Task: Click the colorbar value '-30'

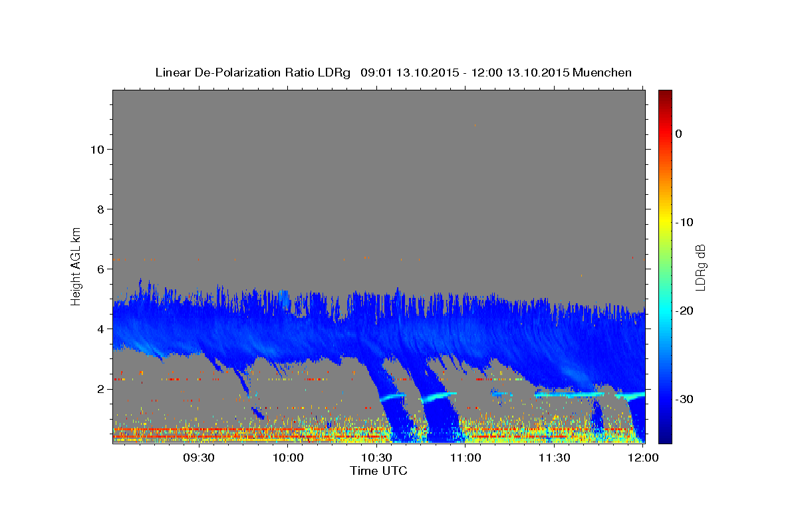Action: click(685, 399)
